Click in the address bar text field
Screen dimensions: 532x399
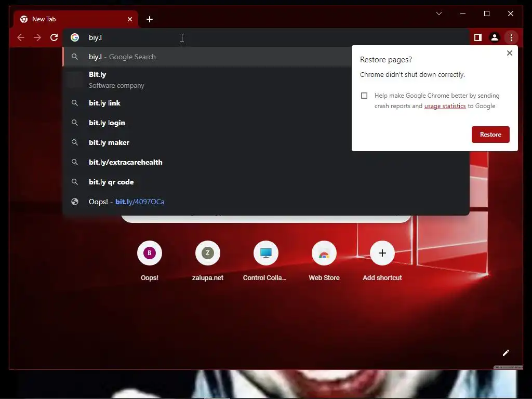pos(266,37)
